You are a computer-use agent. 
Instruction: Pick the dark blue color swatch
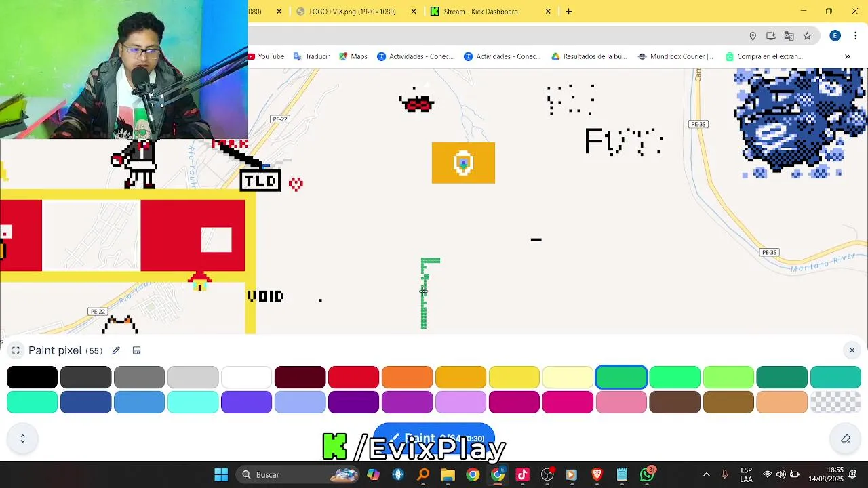(85, 403)
